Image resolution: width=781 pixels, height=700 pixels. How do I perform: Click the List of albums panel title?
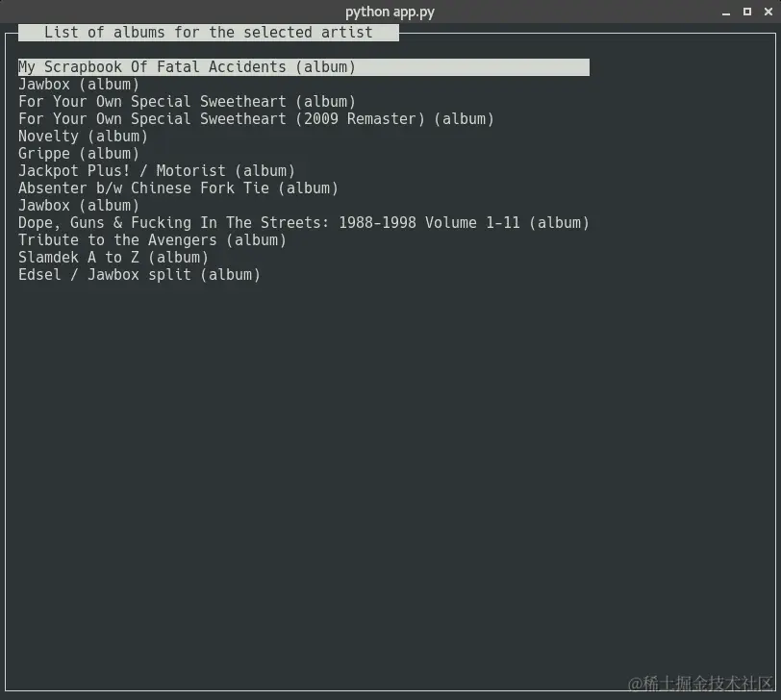[208, 33]
